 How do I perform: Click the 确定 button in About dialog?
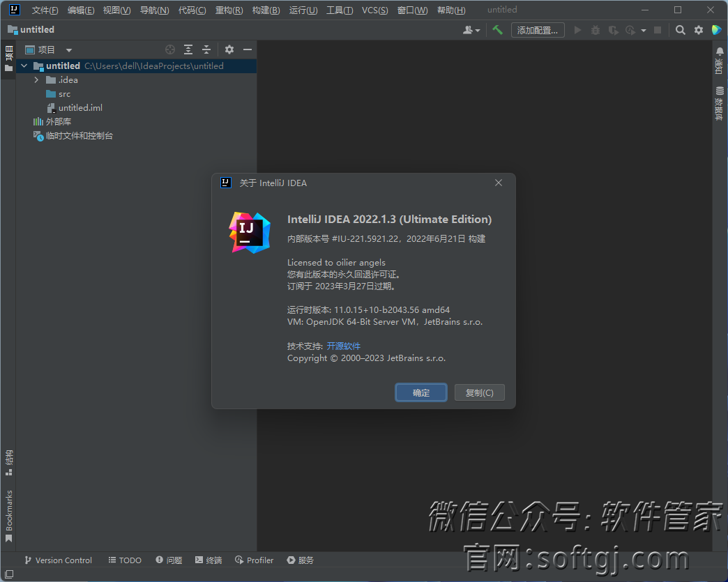[x=421, y=392]
